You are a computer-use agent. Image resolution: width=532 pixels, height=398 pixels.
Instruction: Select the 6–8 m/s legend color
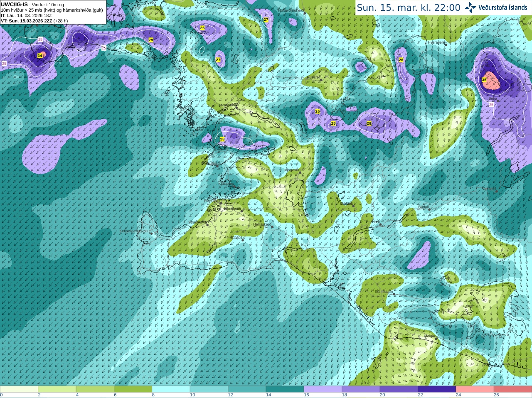point(133,389)
